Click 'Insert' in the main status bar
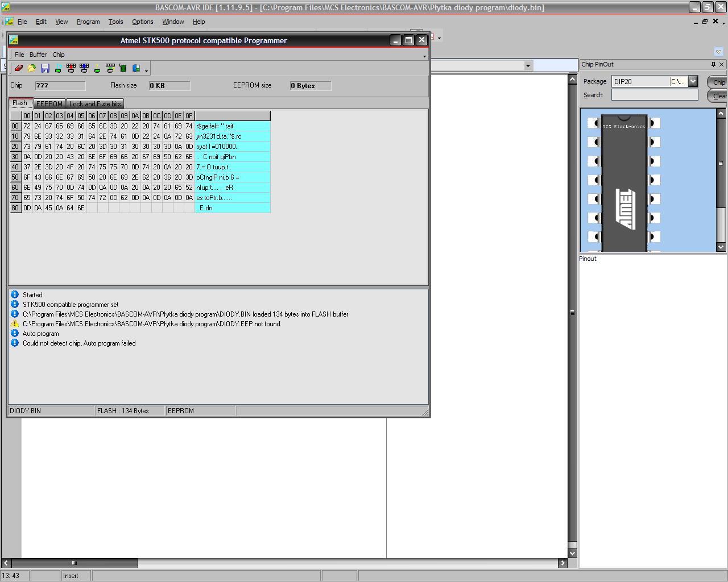Screen dimensions: 728x582 coord(71,576)
